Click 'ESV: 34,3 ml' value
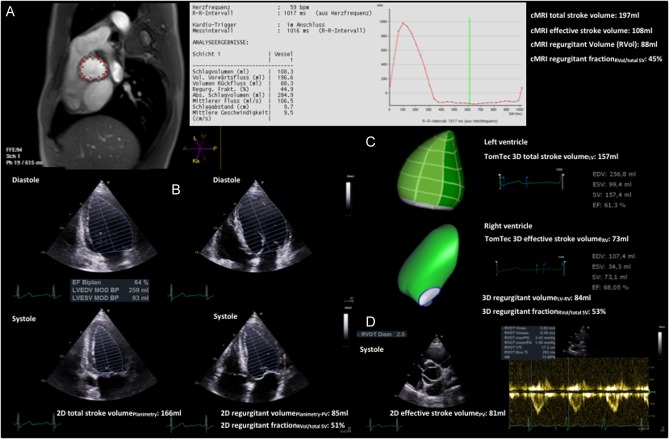The width and height of the screenshot is (669, 439). click(x=611, y=267)
